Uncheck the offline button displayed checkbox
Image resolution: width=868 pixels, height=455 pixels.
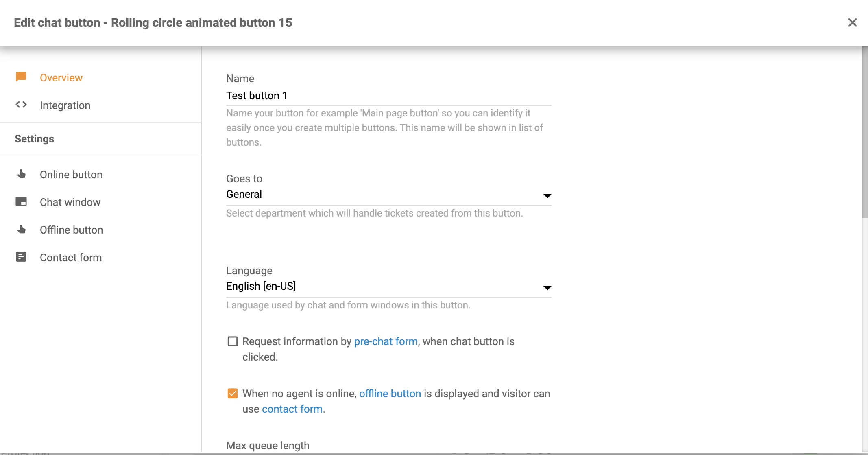coord(233,393)
